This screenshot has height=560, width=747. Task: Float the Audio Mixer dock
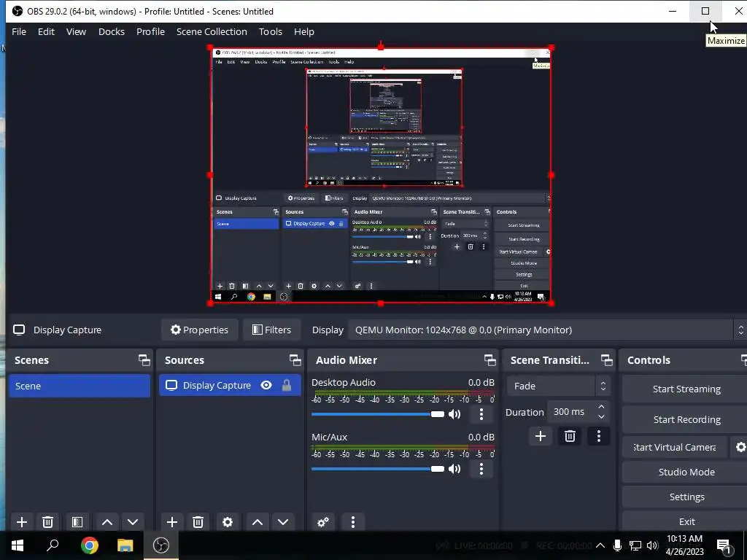pyautogui.click(x=489, y=360)
